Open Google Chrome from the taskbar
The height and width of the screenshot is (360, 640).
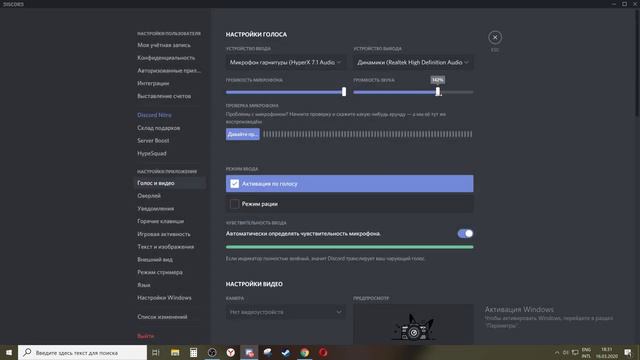(304, 352)
